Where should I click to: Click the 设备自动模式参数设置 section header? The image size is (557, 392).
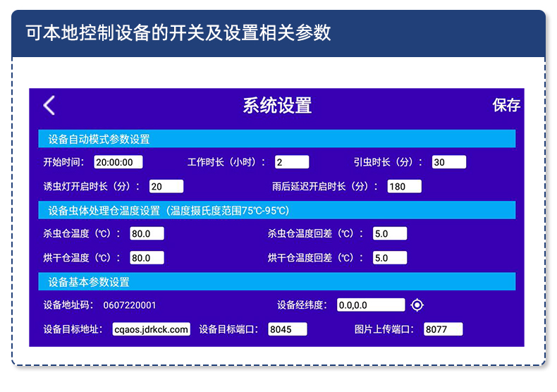pyautogui.click(x=276, y=139)
